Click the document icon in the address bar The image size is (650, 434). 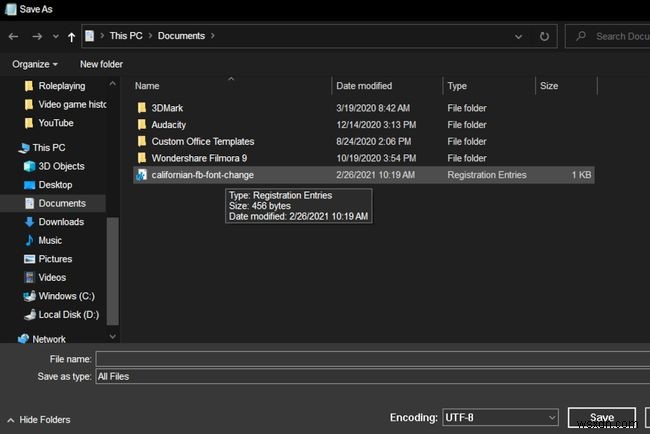90,36
